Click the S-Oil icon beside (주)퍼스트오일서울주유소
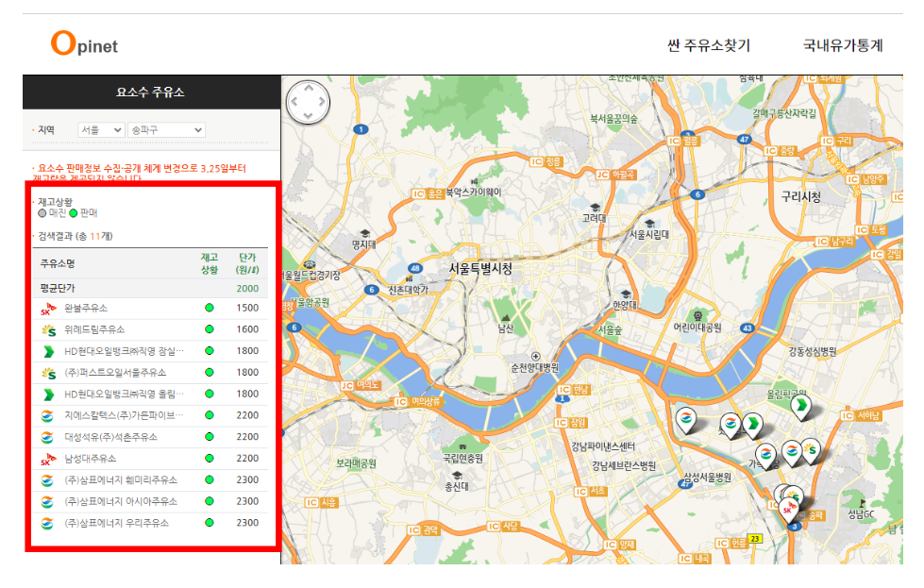The height and width of the screenshot is (588, 924). pos(48,373)
